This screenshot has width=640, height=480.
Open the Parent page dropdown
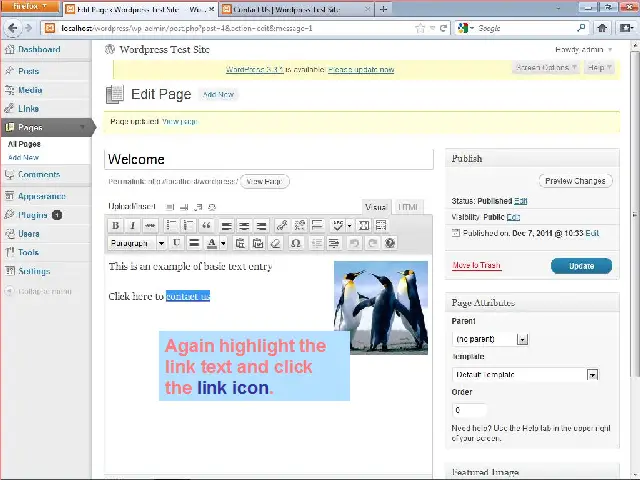point(490,339)
